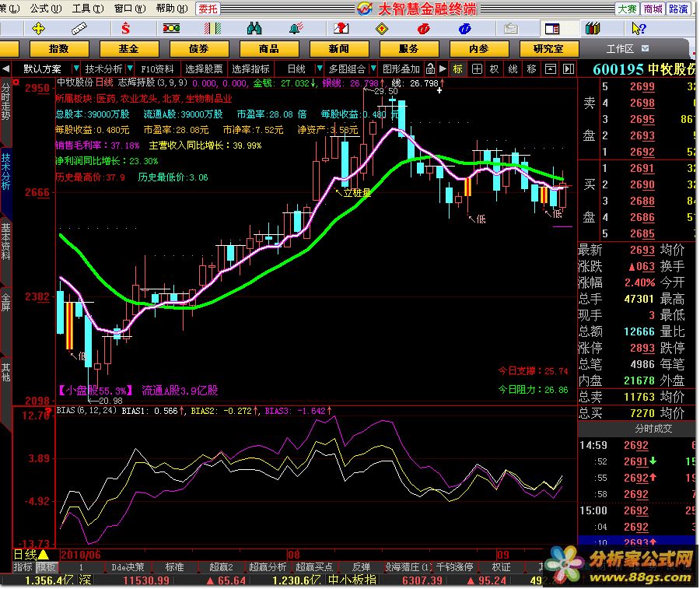The height and width of the screenshot is (589, 700).
Task: Click the left arrow before 默认方案
Action: (5, 68)
